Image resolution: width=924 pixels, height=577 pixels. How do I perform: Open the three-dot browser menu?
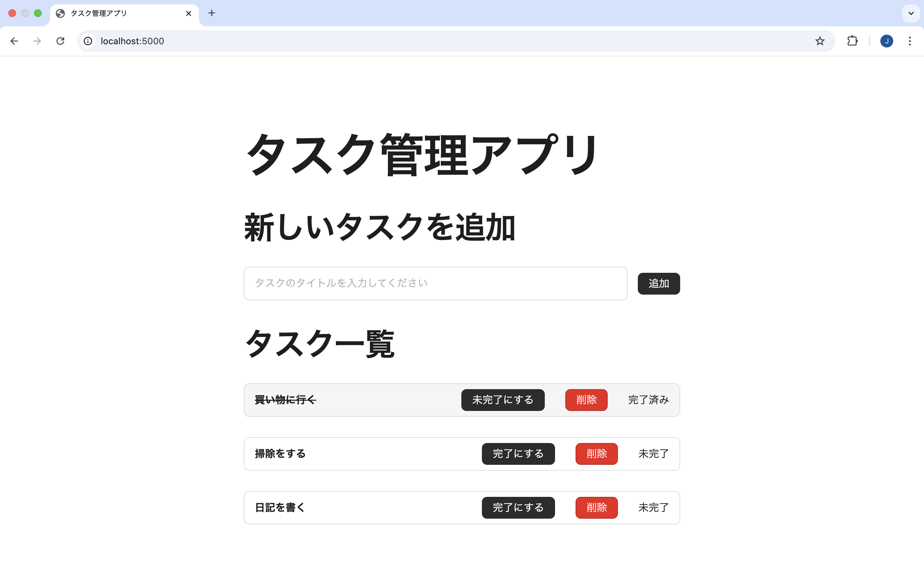[x=910, y=41]
